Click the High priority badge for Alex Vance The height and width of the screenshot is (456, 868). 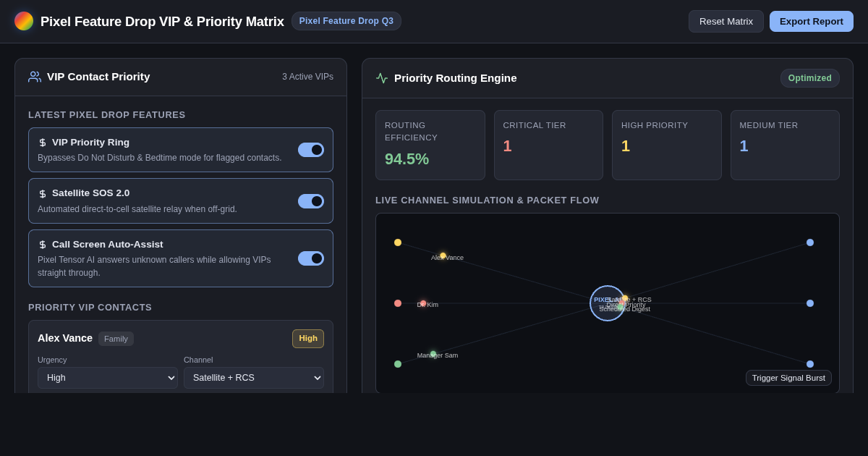pyautogui.click(x=308, y=339)
